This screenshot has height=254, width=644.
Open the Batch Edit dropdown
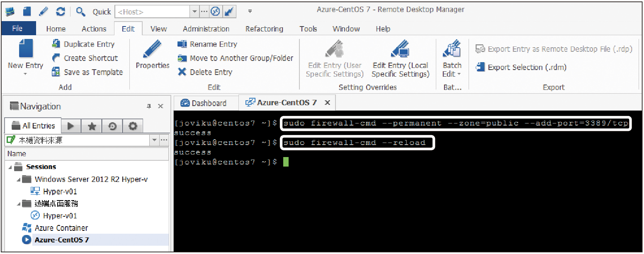pos(452,58)
